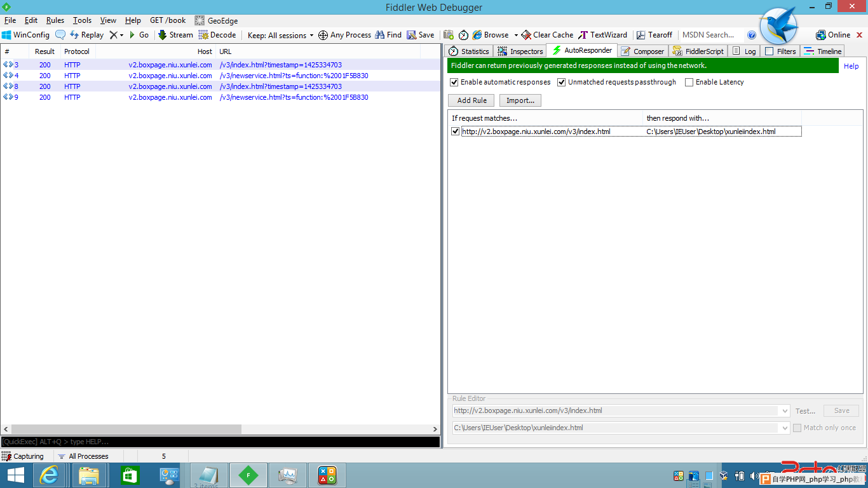This screenshot has width=868, height=488.
Task: Switch to the Composer tab
Action: tap(642, 51)
